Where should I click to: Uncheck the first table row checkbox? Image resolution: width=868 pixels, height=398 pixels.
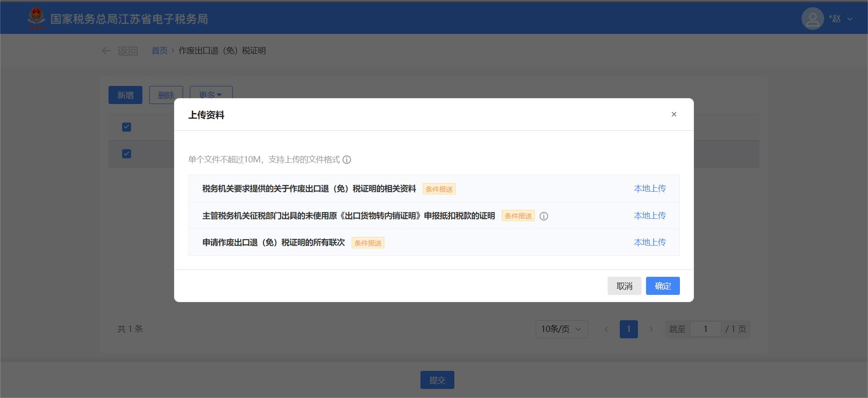[127, 154]
